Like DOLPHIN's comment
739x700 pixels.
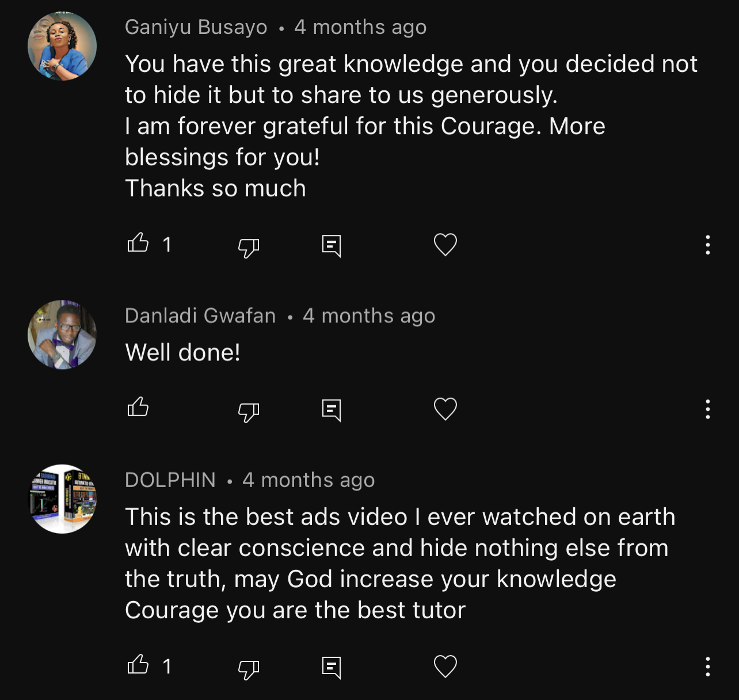(x=138, y=665)
